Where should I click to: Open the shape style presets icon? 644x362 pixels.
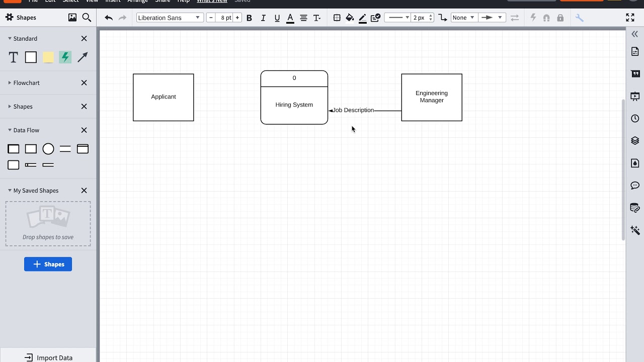(375, 18)
